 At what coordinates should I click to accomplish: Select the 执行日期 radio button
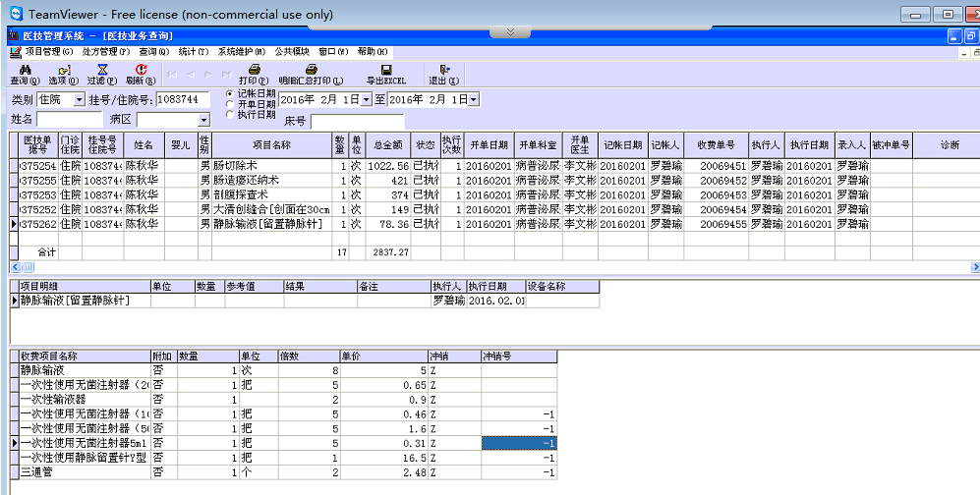tap(230, 114)
